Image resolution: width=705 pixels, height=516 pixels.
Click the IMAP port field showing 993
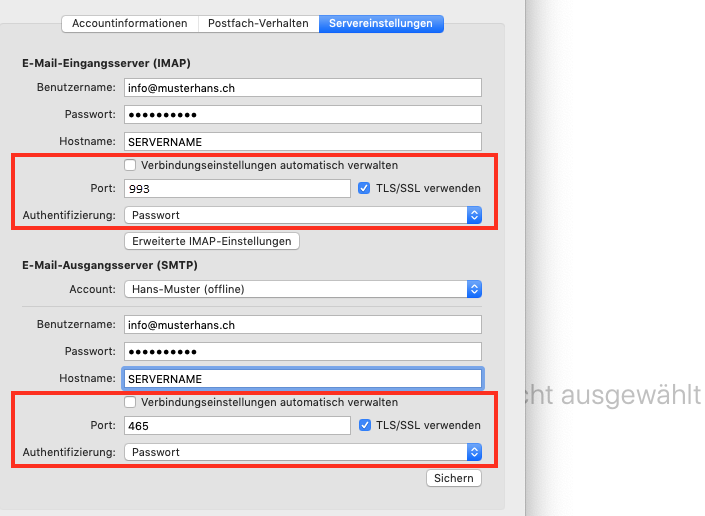[237, 188]
